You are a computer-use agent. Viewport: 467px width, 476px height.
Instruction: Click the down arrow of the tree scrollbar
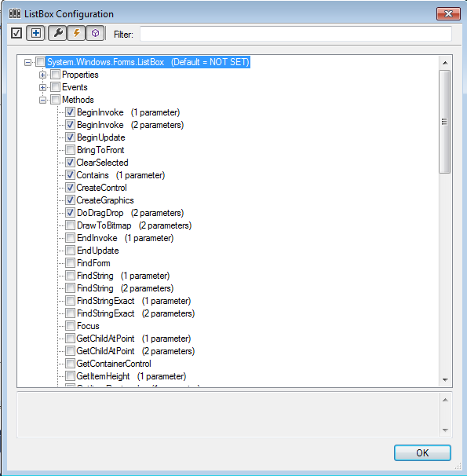445,380
